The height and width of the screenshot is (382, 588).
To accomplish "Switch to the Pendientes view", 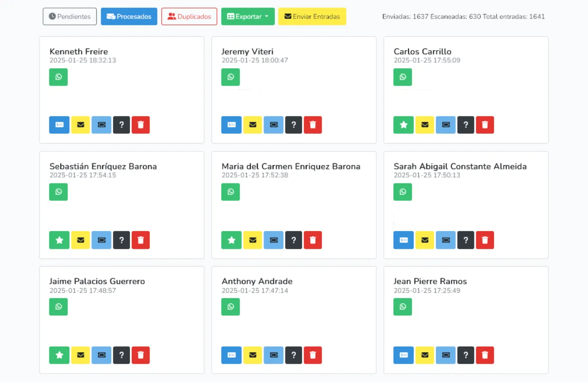I will [70, 16].
